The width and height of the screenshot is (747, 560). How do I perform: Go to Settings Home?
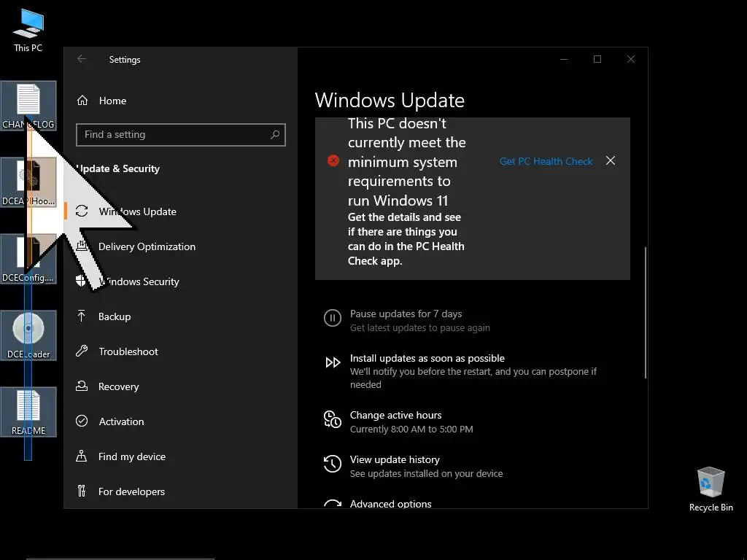(112, 101)
